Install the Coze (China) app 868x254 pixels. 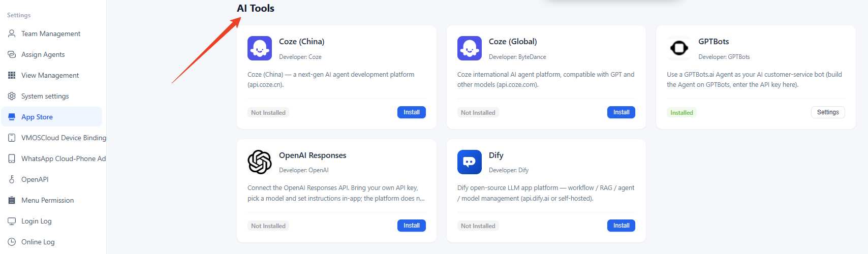pyautogui.click(x=412, y=112)
